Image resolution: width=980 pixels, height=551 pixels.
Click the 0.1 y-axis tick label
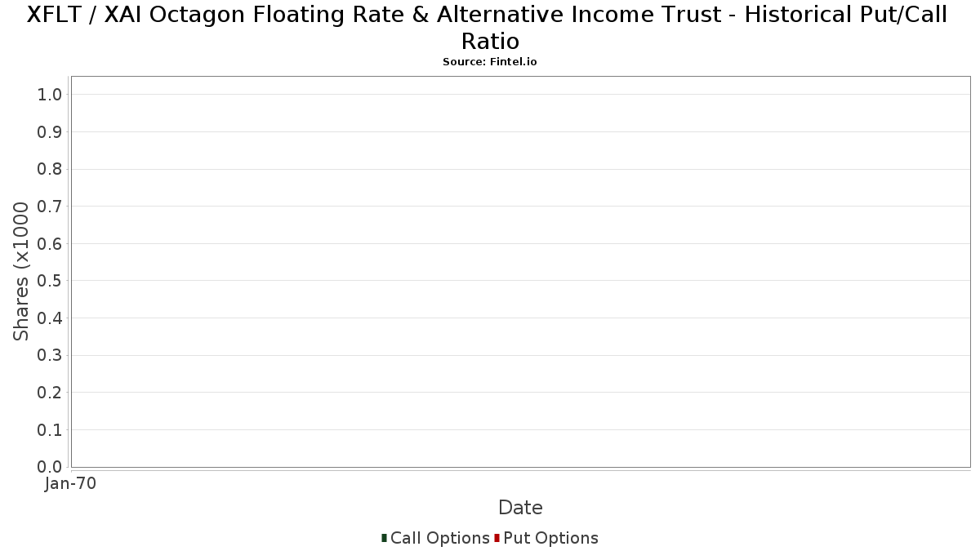(50, 430)
